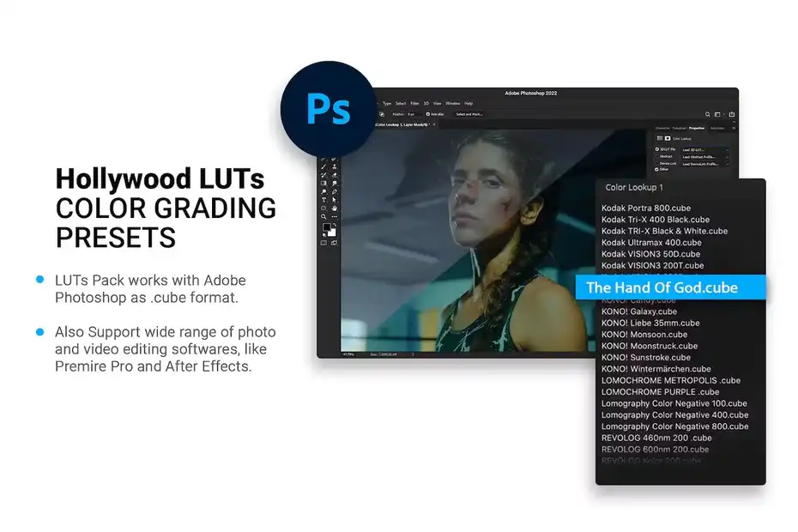Select the Horizontal Type tool
Viewport: 798px width, 532px height.
[x=323, y=200]
